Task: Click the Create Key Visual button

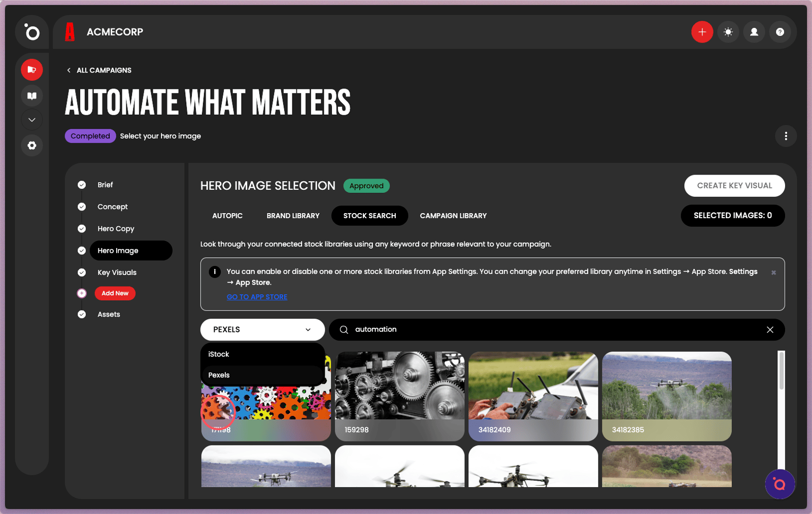Action: (734, 186)
